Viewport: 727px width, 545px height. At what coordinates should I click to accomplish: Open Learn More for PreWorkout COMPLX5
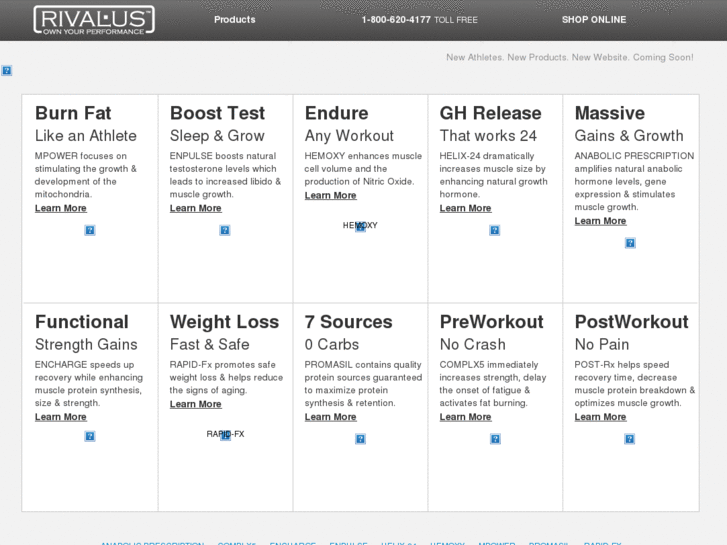click(x=466, y=417)
